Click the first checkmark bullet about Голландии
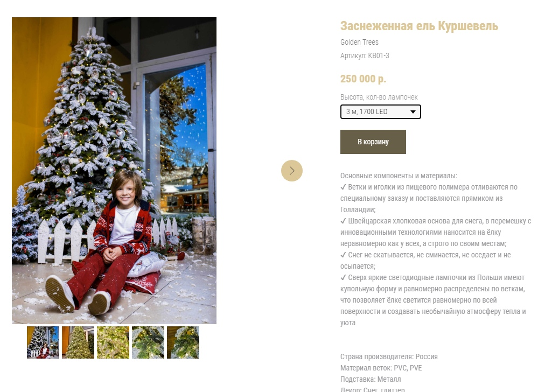545x392 pixels. (429, 198)
